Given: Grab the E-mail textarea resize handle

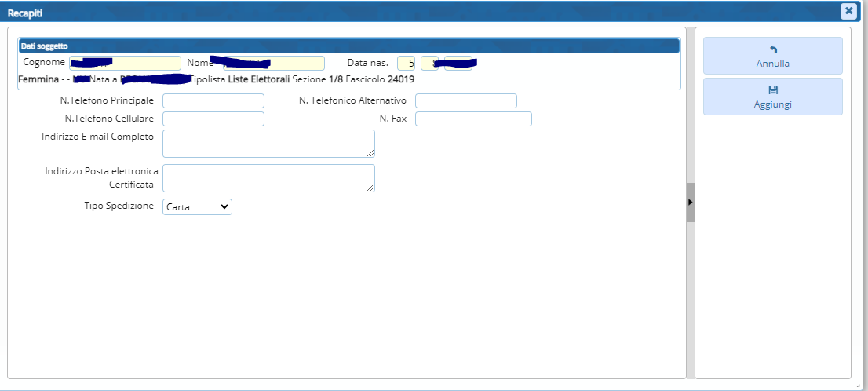Looking at the screenshot, I should point(371,154).
